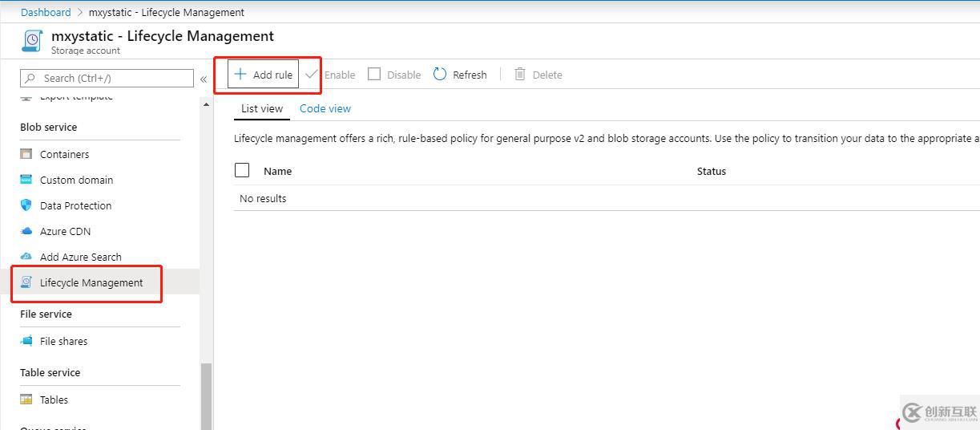
Task: Click the Delete toolbar label
Action: click(547, 75)
